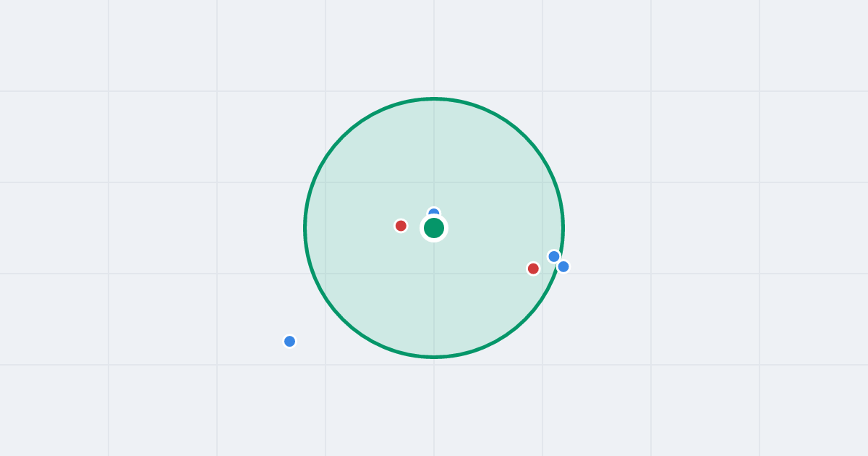Pick the red marker near the circle's right edge
Image resolution: width=868 pixels, height=456 pixels.
click(x=533, y=269)
